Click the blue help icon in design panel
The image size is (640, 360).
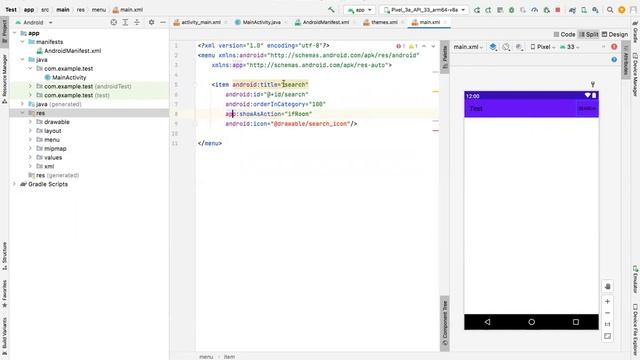[x=614, y=60]
